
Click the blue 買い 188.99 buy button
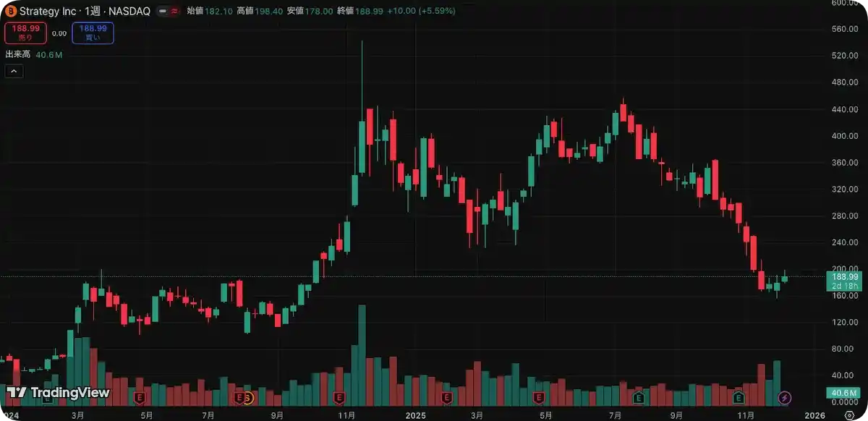coord(93,33)
